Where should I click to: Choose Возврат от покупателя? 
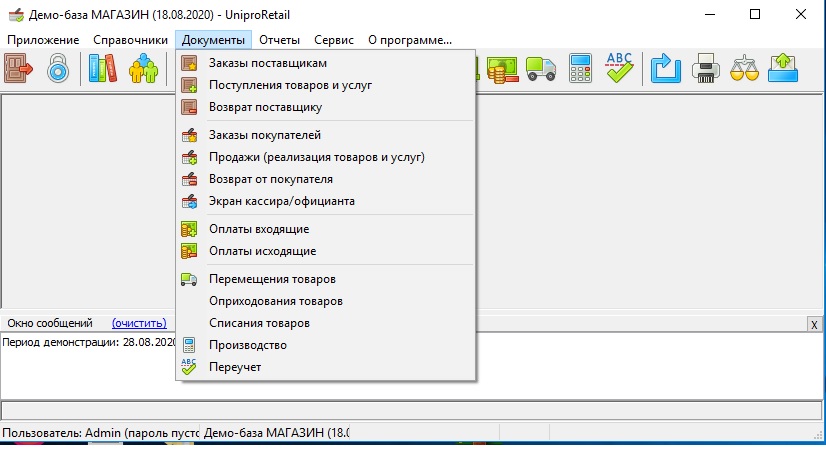pos(326,180)
